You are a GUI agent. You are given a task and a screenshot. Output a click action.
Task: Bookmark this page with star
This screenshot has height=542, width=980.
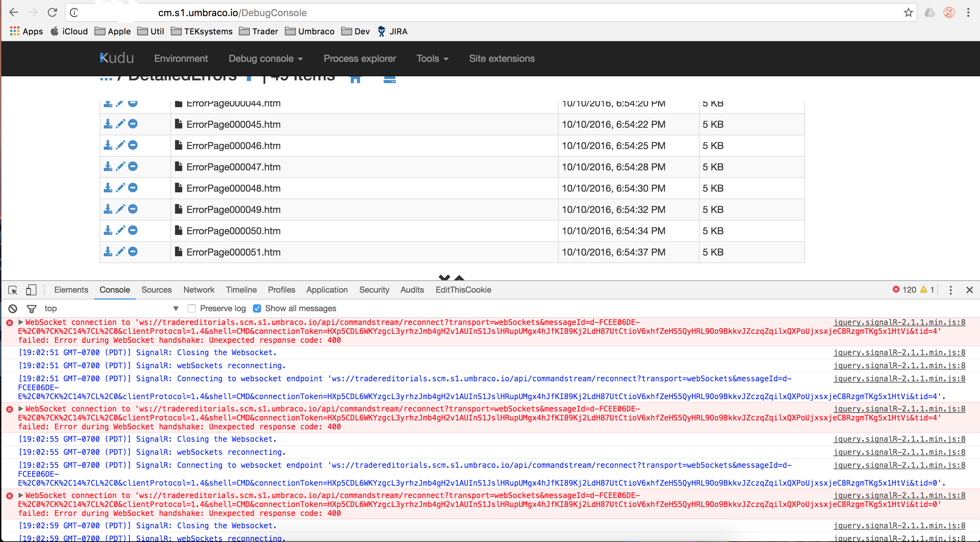click(908, 13)
